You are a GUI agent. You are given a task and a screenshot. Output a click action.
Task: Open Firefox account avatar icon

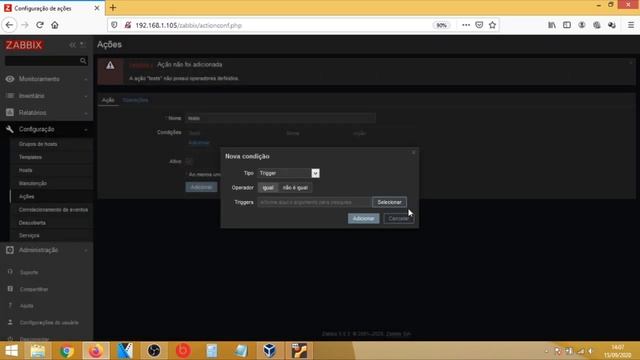pyautogui.click(x=582, y=25)
